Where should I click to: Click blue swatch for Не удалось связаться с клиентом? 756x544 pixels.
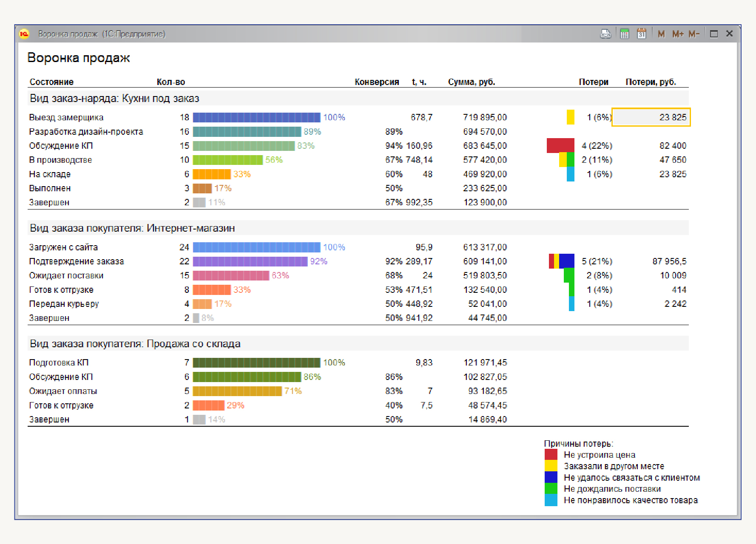pyautogui.click(x=551, y=478)
